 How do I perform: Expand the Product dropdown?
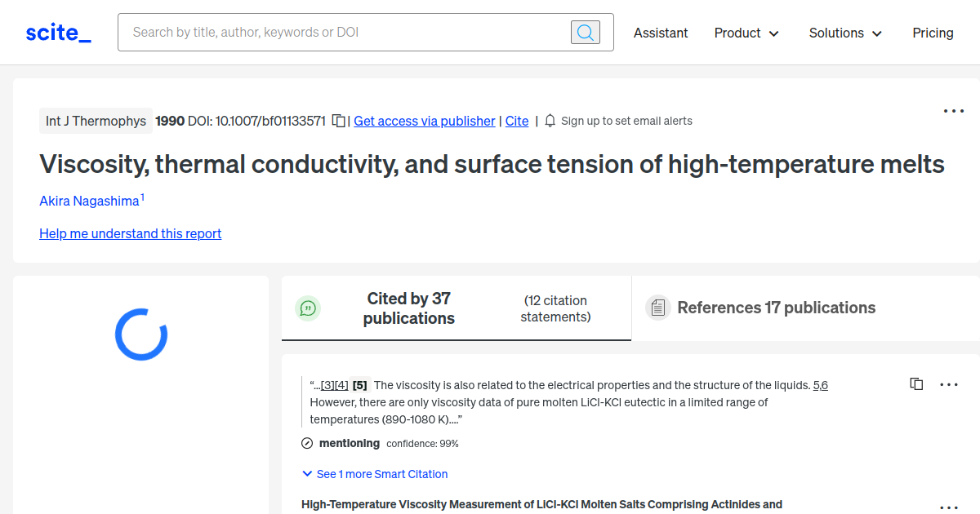[x=746, y=33]
